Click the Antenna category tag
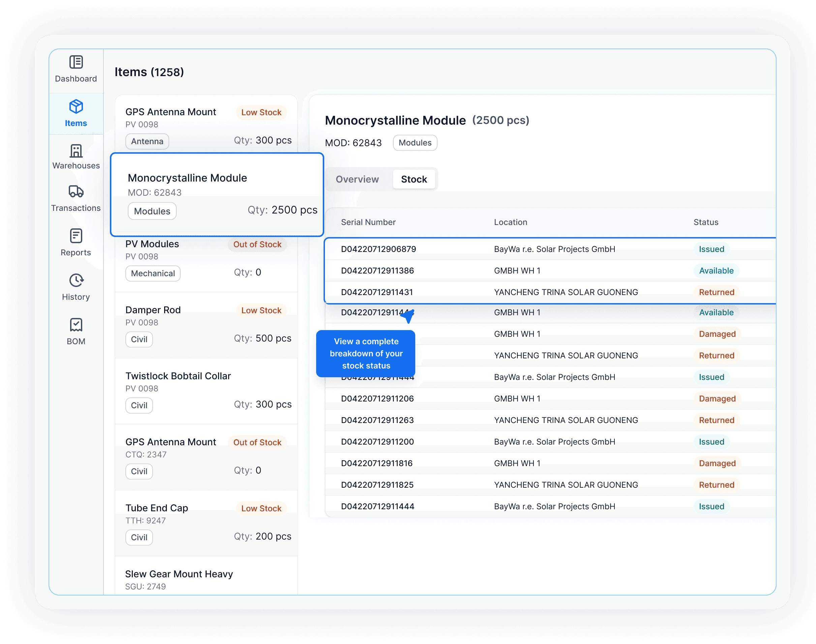This screenshot has height=644, width=816. tap(147, 141)
